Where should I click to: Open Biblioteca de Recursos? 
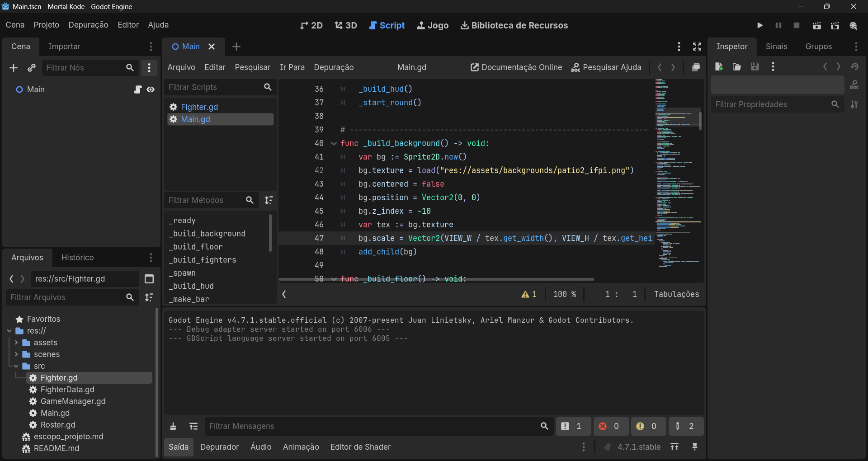(x=514, y=25)
